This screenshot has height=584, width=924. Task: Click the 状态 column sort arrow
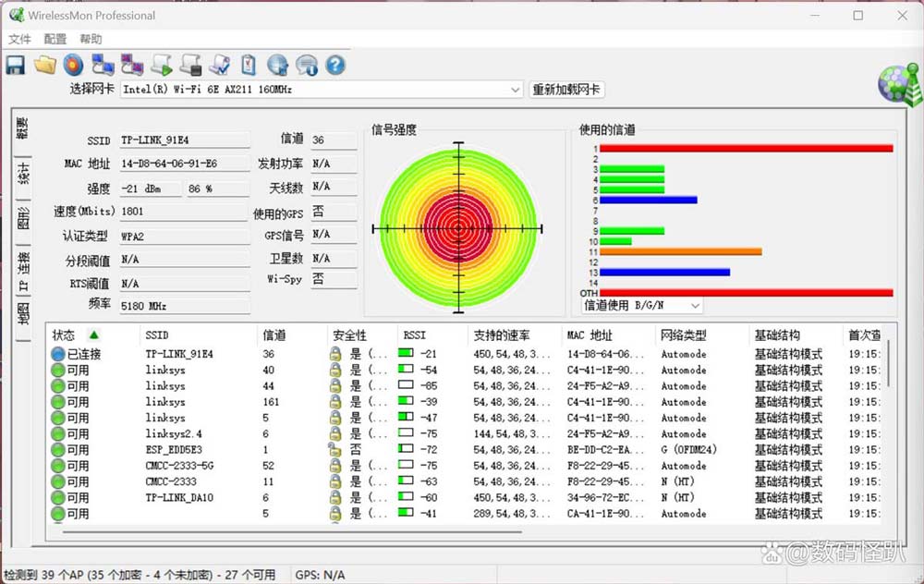coord(93,335)
